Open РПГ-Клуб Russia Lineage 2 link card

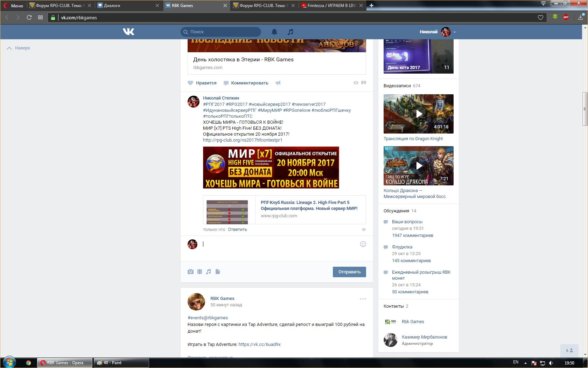[284, 210]
